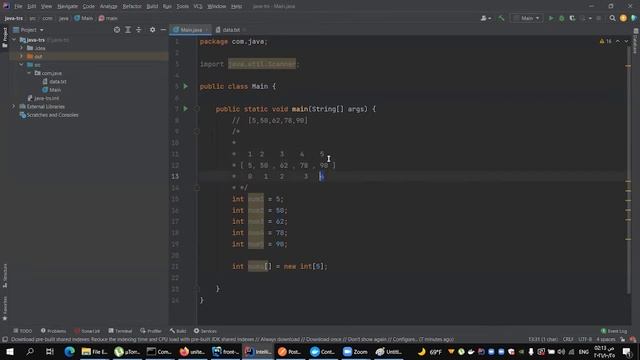Click the 16 warnings inspection indicator
This screenshot has height=360, width=640.
[x=605, y=41]
